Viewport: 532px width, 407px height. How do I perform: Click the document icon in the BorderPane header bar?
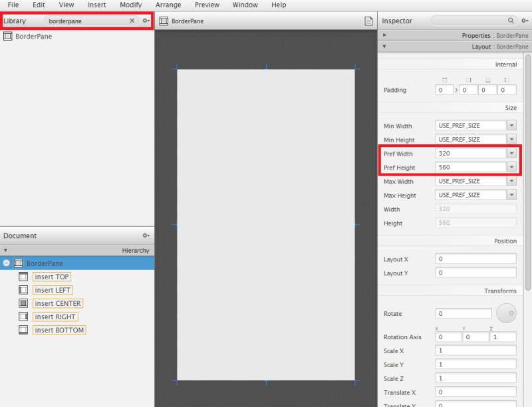click(368, 21)
